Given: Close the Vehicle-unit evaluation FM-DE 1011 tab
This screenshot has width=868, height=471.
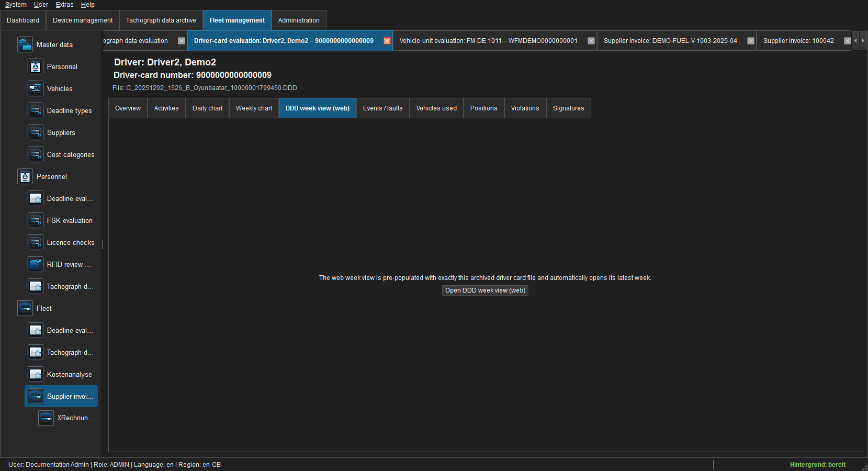Looking at the screenshot, I should [x=591, y=41].
